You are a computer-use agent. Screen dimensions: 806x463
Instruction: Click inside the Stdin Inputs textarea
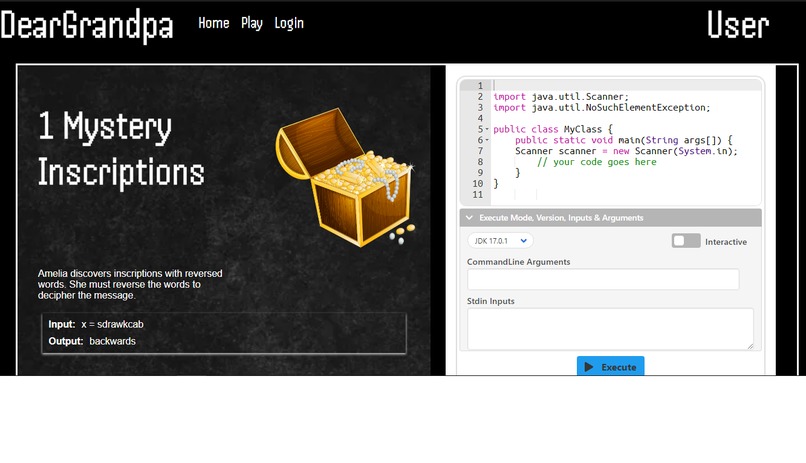(610, 329)
